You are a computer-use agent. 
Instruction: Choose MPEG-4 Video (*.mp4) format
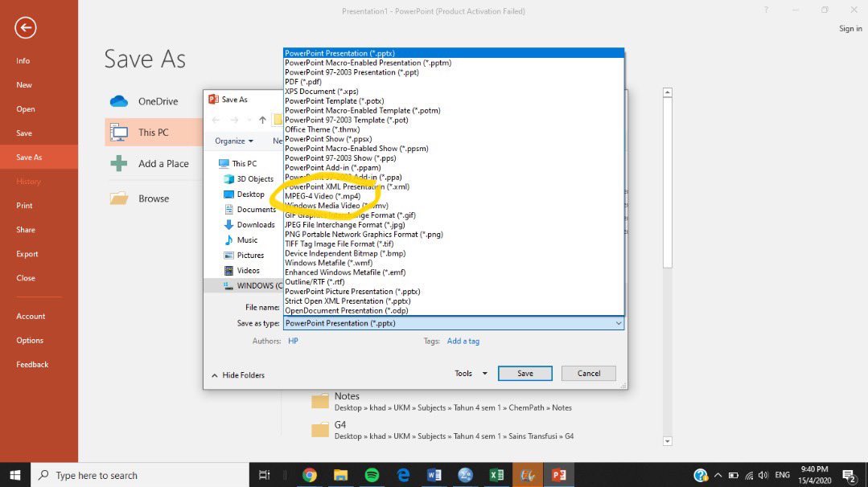323,196
